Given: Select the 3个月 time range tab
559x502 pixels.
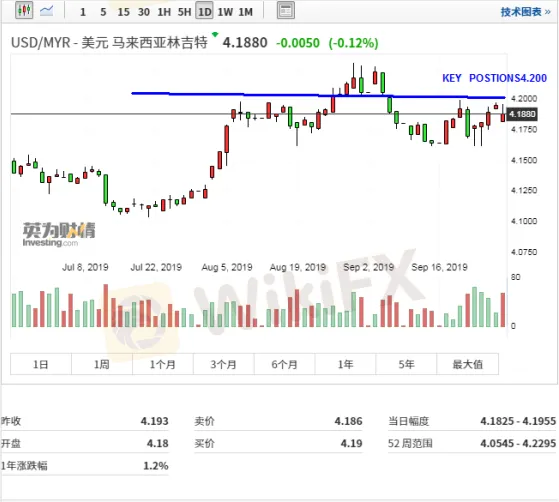Looking at the screenshot, I should (224, 364).
